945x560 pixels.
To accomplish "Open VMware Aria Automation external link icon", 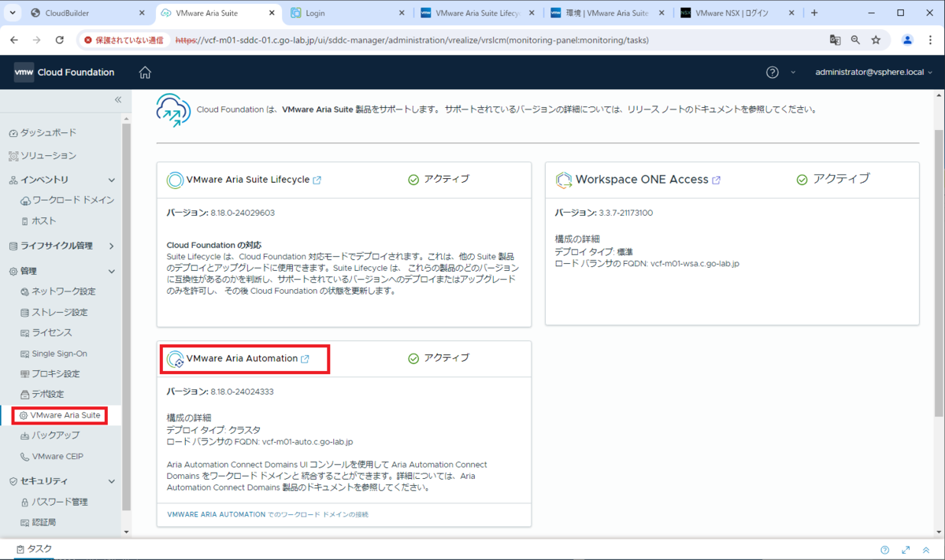I will click(305, 359).
